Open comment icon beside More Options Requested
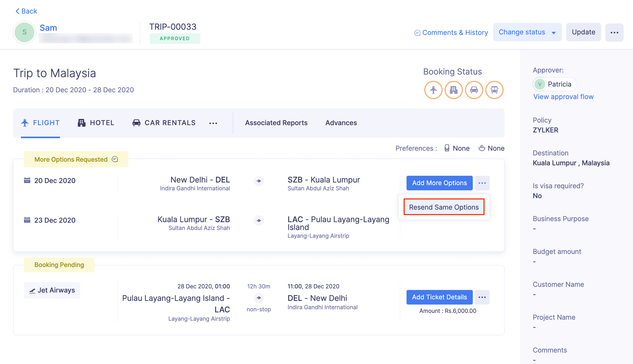The image size is (633, 364). click(x=115, y=159)
